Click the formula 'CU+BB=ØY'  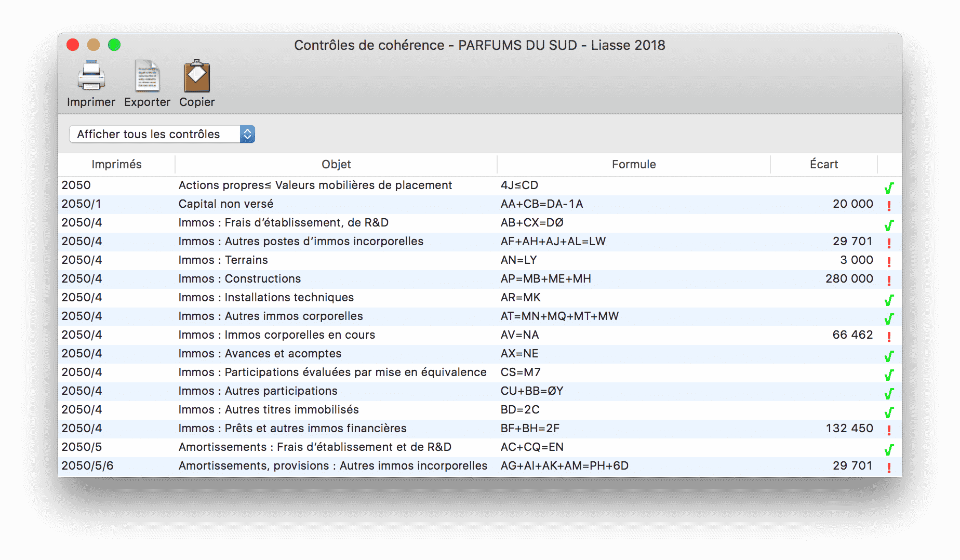[532, 391]
